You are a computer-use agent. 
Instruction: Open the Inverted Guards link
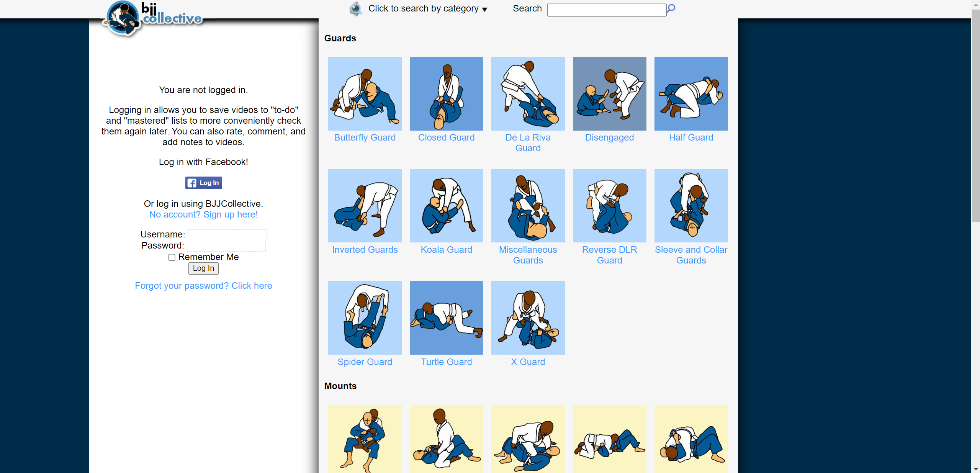tap(365, 250)
